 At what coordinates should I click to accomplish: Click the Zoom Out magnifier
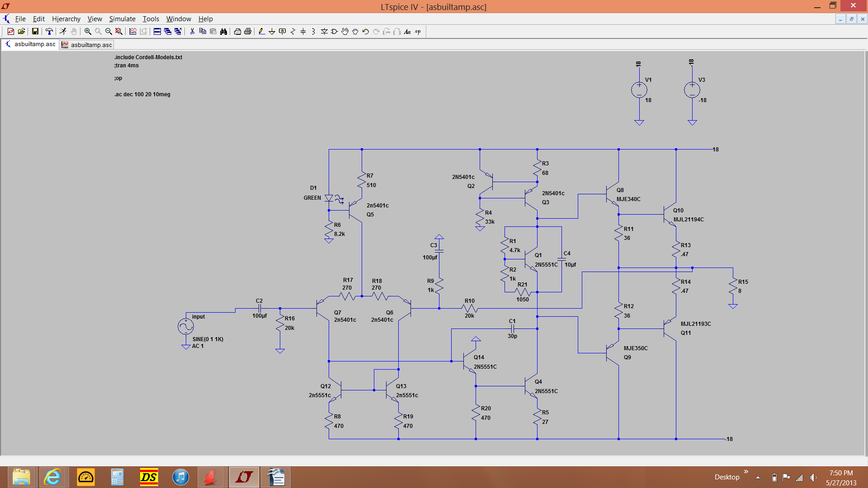click(108, 31)
